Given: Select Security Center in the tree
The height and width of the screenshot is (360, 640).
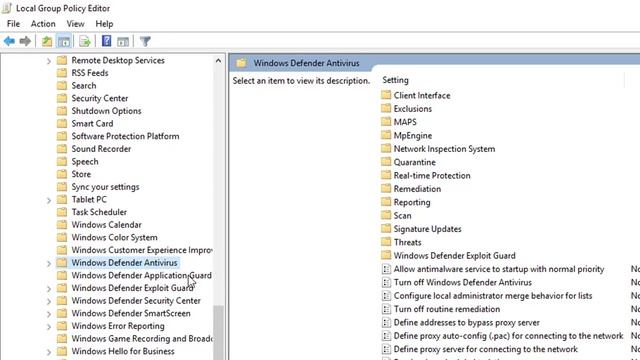Looking at the screenshot, I should click(x=100, y=98).
